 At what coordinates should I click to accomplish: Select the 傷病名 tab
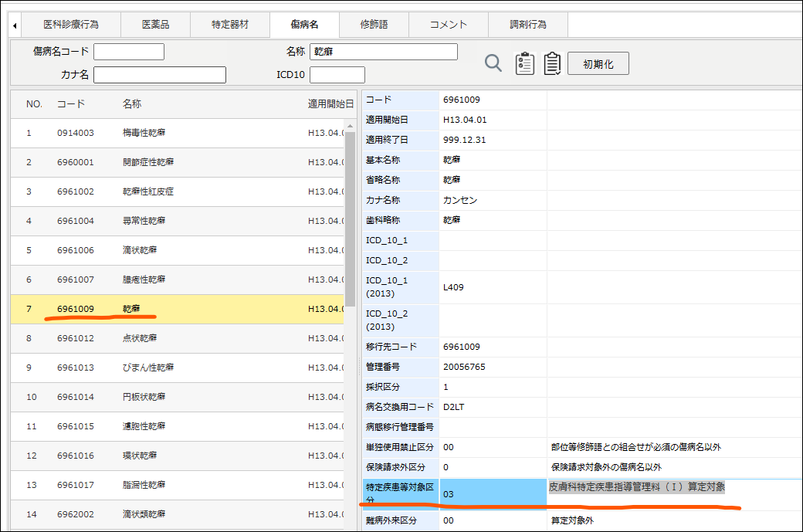304,25
